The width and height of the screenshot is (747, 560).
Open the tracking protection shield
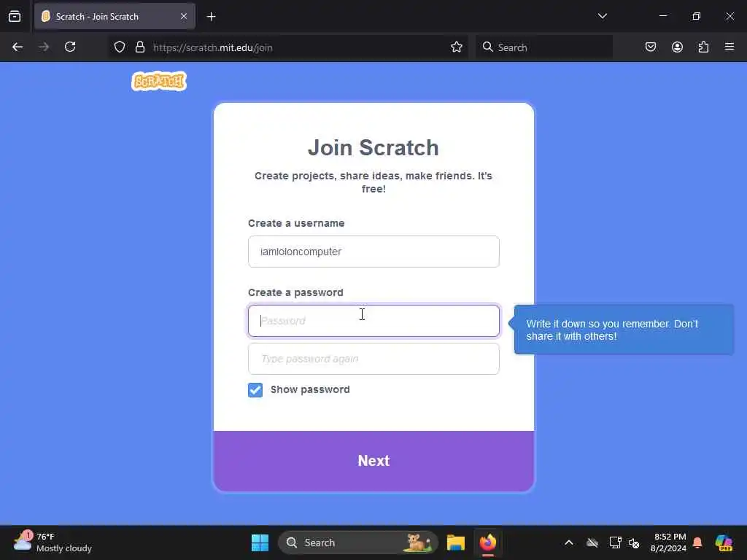(120, 47)
